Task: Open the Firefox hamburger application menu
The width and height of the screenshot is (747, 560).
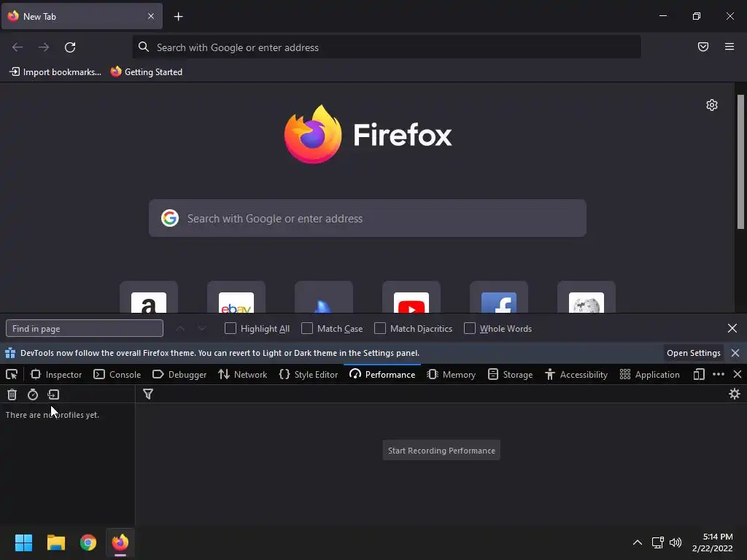Action: [729, 47]
